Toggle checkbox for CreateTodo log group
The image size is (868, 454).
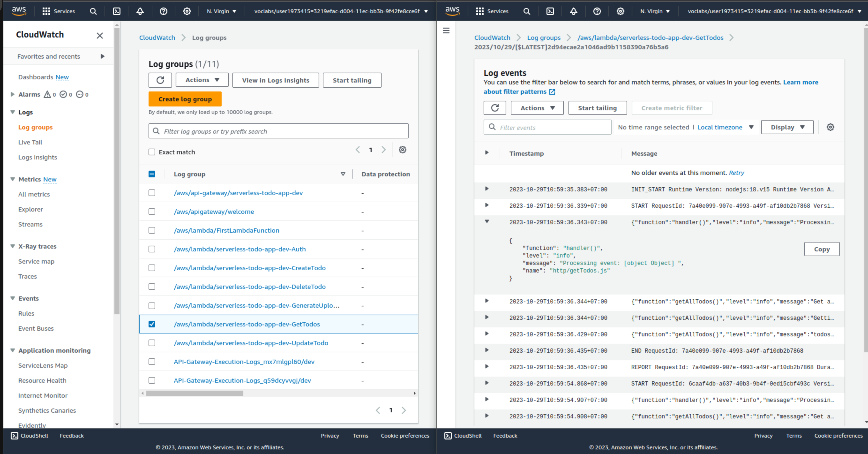[x=152, y=268]
